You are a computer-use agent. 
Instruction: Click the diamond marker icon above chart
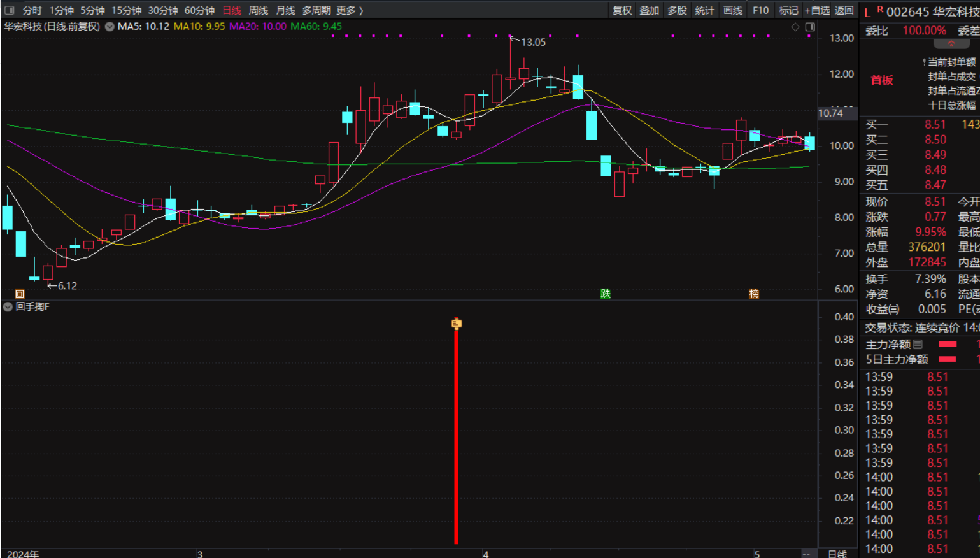795,27
